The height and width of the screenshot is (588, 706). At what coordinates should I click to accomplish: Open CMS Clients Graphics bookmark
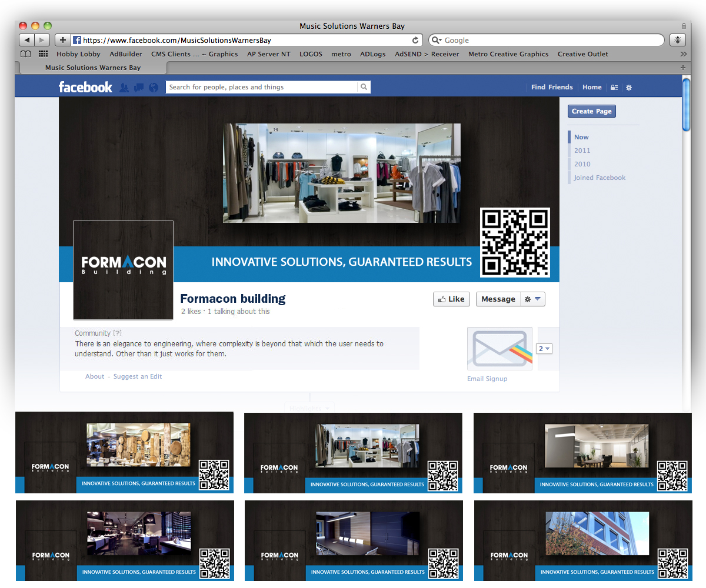[x=195, y=54]
